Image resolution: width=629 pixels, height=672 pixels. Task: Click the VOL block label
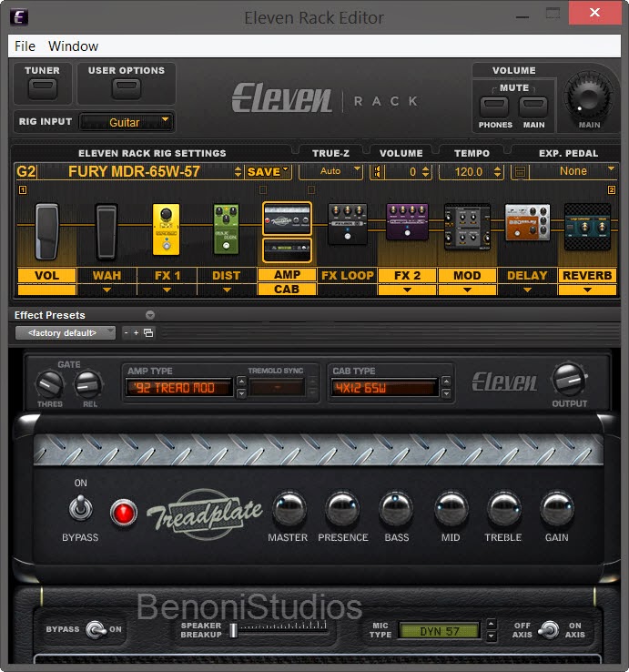(46, 275)
